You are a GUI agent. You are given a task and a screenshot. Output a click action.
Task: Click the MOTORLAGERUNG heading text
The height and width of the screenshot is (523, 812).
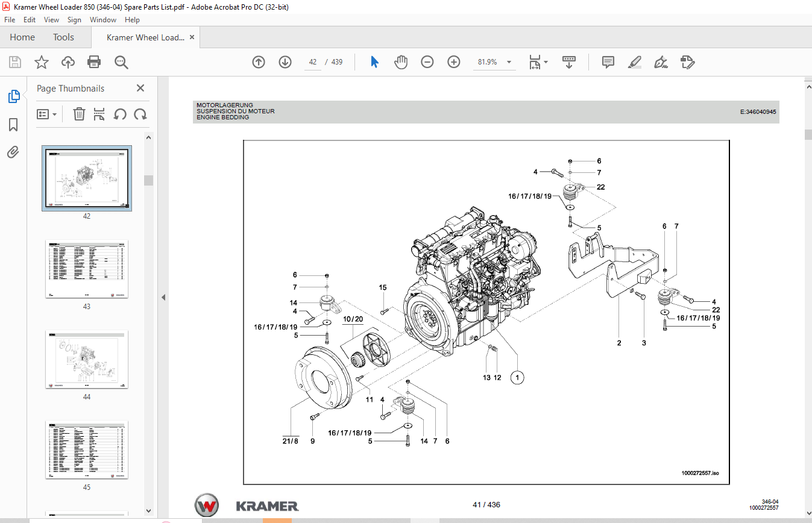click(x=225, y=105)
